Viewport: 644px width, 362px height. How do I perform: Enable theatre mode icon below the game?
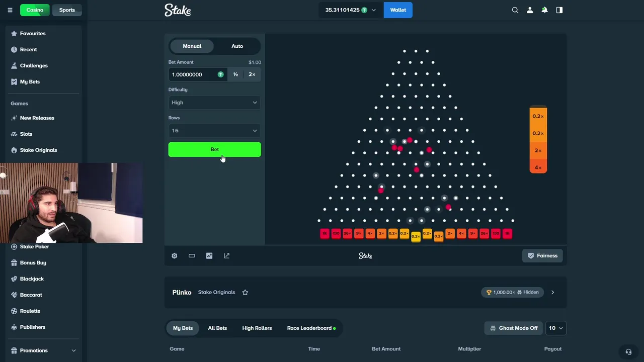click(x=192, y=256)
